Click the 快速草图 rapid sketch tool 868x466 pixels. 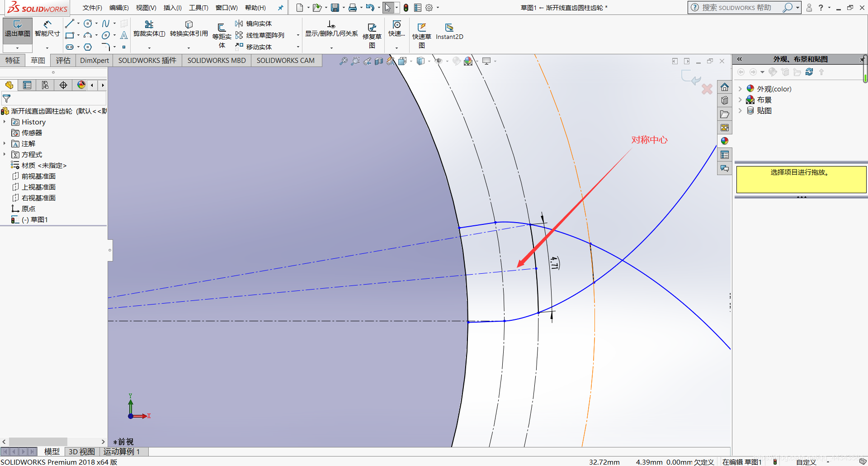coord(421,35)
